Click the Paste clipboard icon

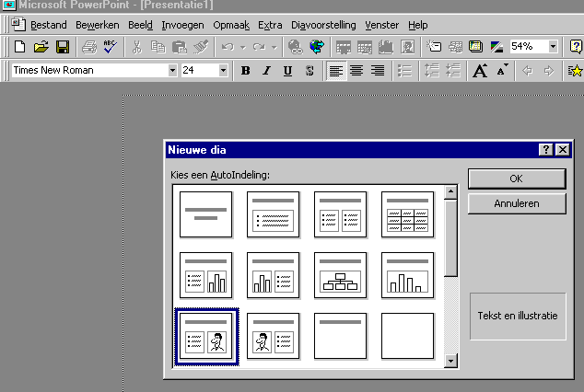click(x=179, y=47)
